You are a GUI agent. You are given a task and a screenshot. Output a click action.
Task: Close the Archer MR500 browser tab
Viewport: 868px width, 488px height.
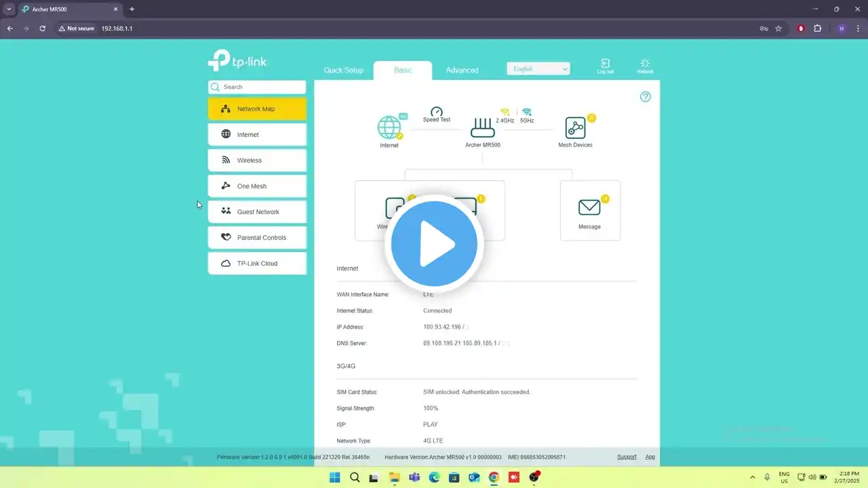tap(115, 9)
